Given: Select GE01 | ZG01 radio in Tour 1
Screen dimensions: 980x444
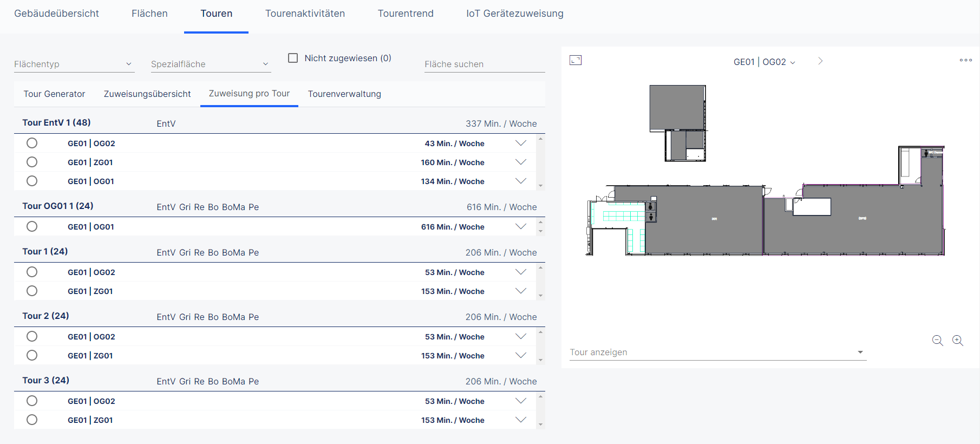Looking at the screenshot, I should (32, 291).
